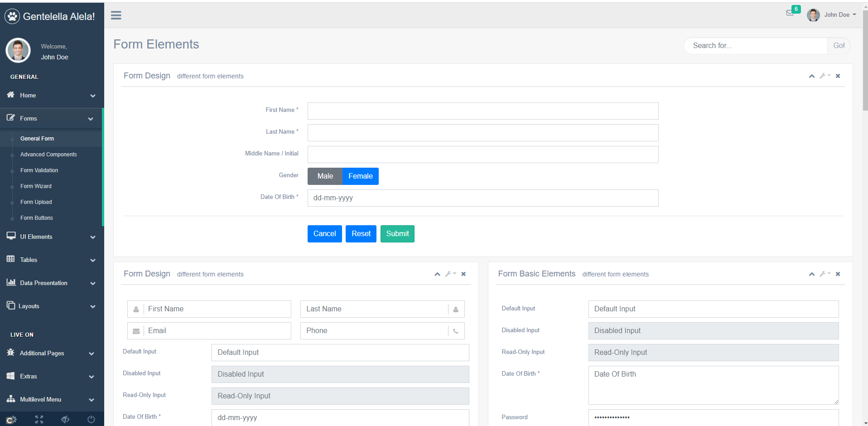868x426 pixels.
Task: Click the fullscreen icon in sidebar footer
Action: 39,419
